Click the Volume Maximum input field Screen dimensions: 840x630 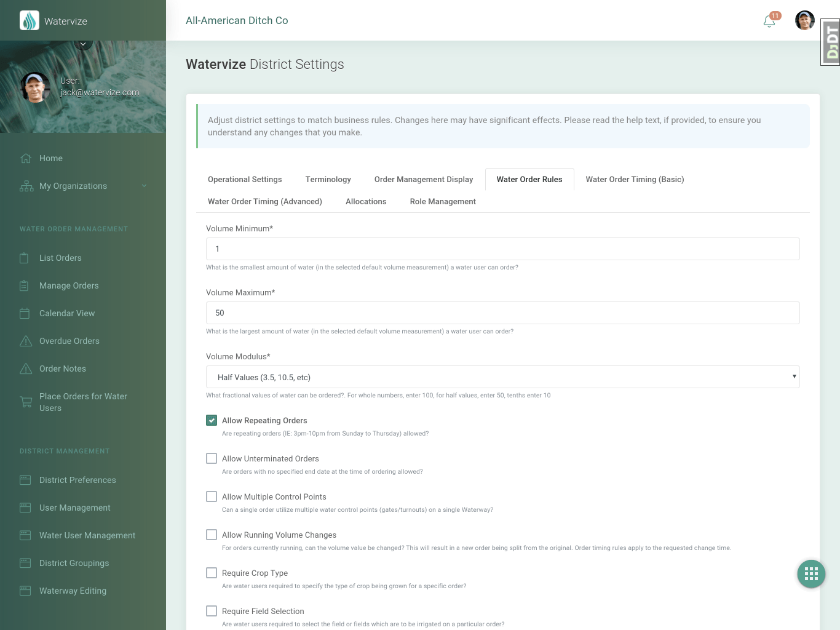[x=502, y=313]
